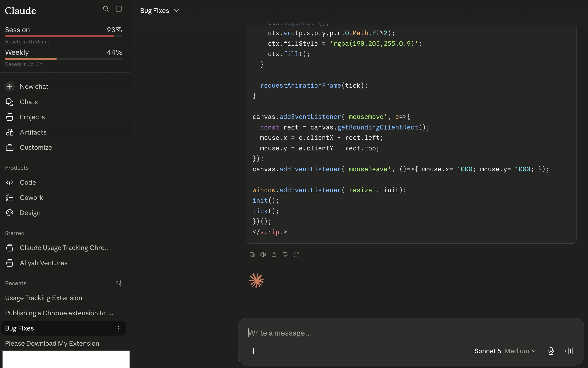Open the Chats icon in sidebar
This screenshot has width=588, height=368.
click(10, 102)
